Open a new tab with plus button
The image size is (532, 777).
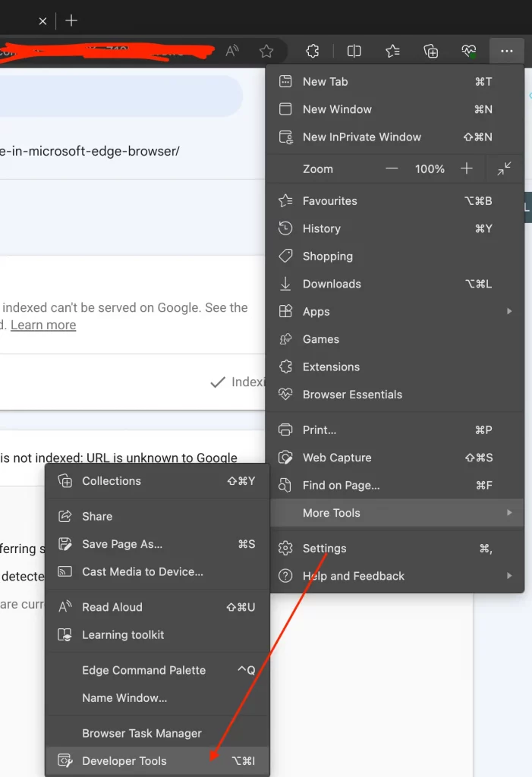[x=71, y=20]
